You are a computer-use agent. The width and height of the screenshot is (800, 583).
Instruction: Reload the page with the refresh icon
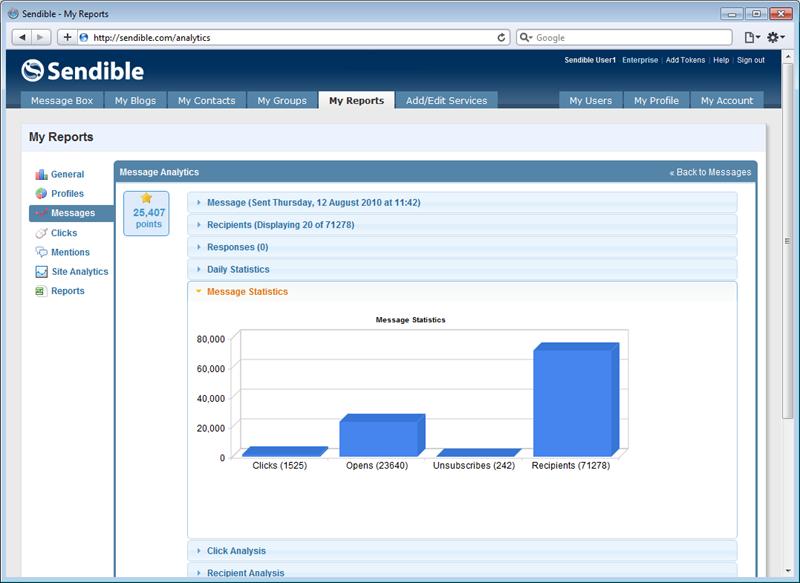pyautogui.click(x=502, y=37)
